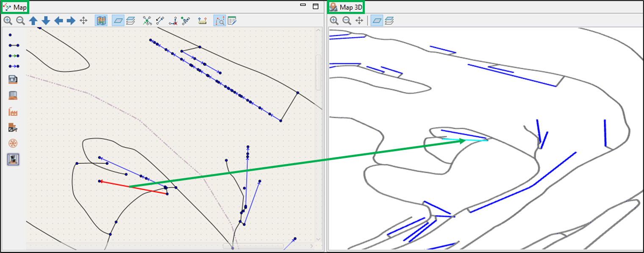Pan the Map view left
The image size is (644, 253).
coord(58,20)
